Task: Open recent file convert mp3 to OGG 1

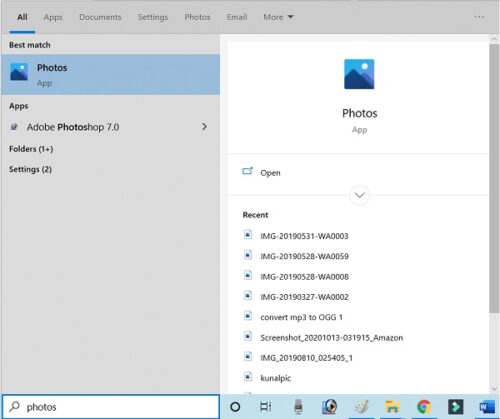Action: tap(301, 317)
